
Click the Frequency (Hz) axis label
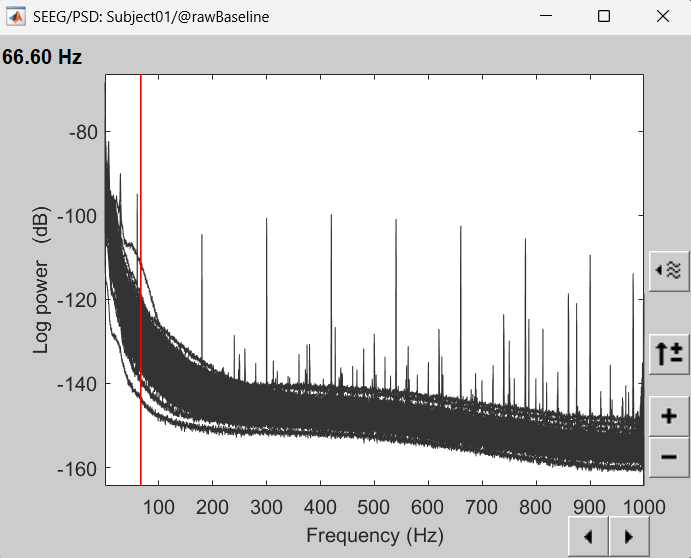(374, 534)
